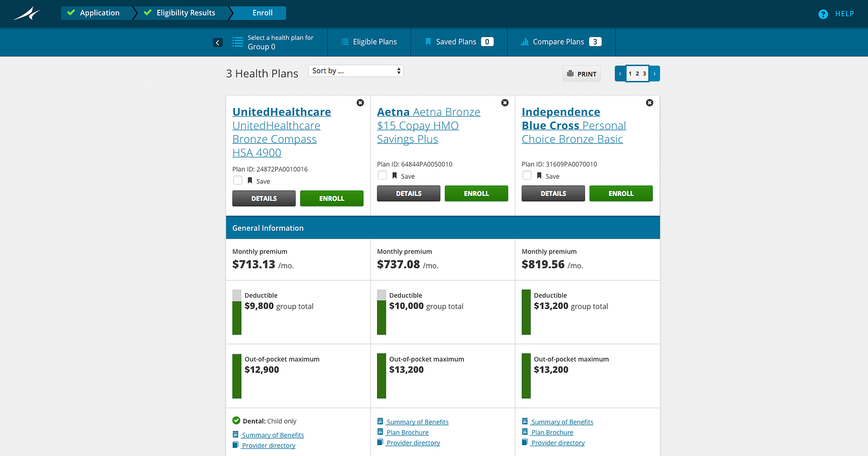Click the page indicator showing 1 2 3

(637, 74)
